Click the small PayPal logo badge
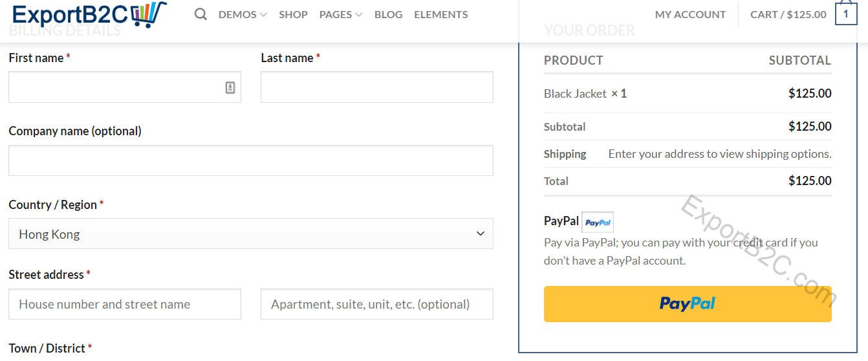Viewport: 868px width, 361px height. coord(598,222)
